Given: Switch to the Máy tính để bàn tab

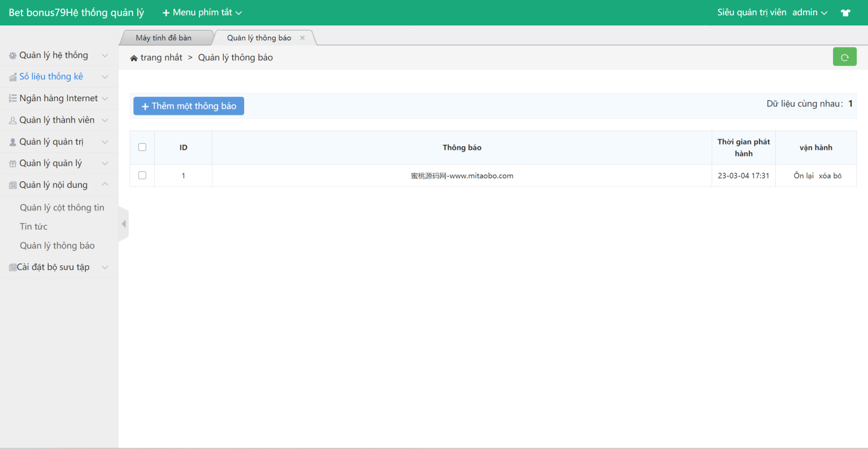Looking at the screenshot, I should [x=164, y=38].
